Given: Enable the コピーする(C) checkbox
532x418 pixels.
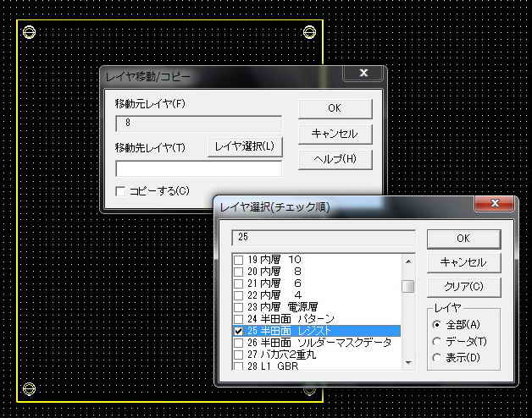Looking at the screenshot, I should 120,191.
